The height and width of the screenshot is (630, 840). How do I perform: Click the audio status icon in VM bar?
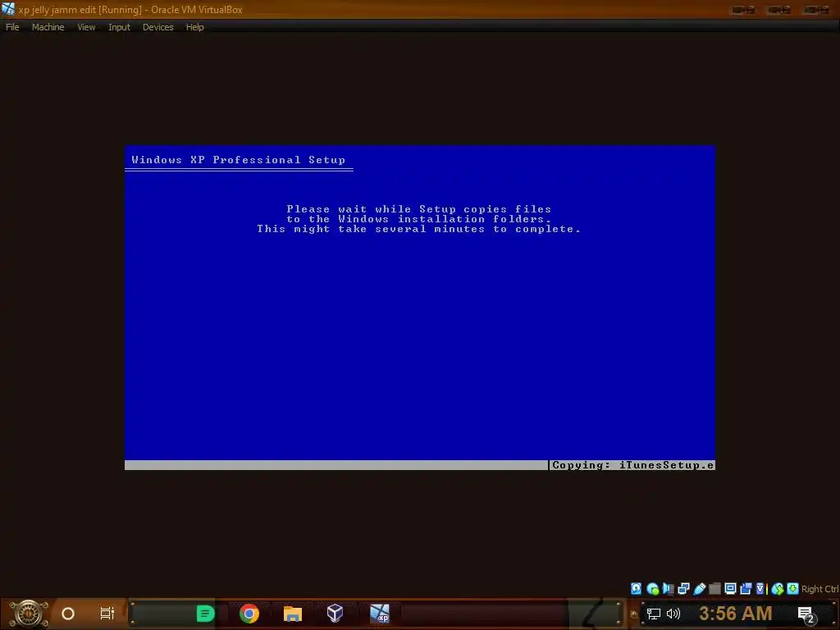[x=668, y=589]
